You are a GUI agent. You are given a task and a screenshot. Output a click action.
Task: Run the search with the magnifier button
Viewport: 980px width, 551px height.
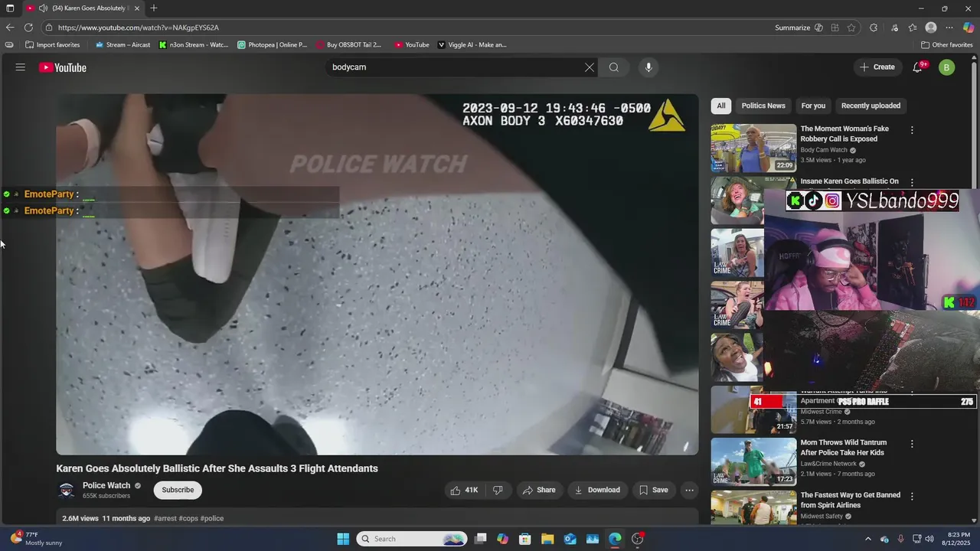pyautogui.click(x=614, y=67)
